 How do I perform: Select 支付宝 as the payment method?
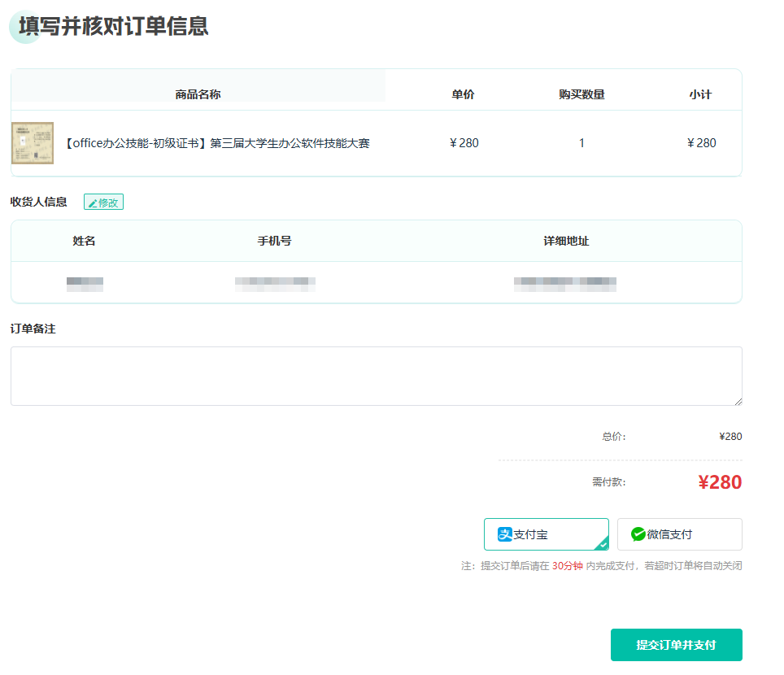tap(546, 534)
